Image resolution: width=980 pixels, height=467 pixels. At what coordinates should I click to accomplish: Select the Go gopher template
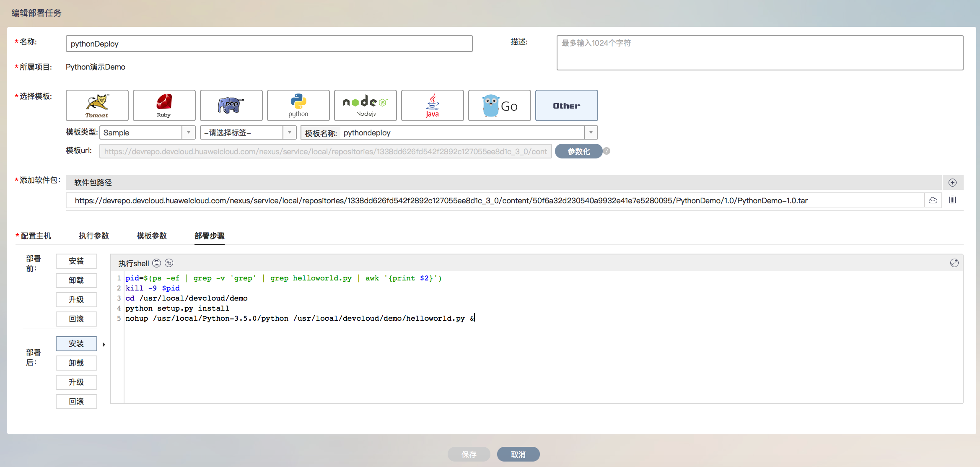(499, 105)
